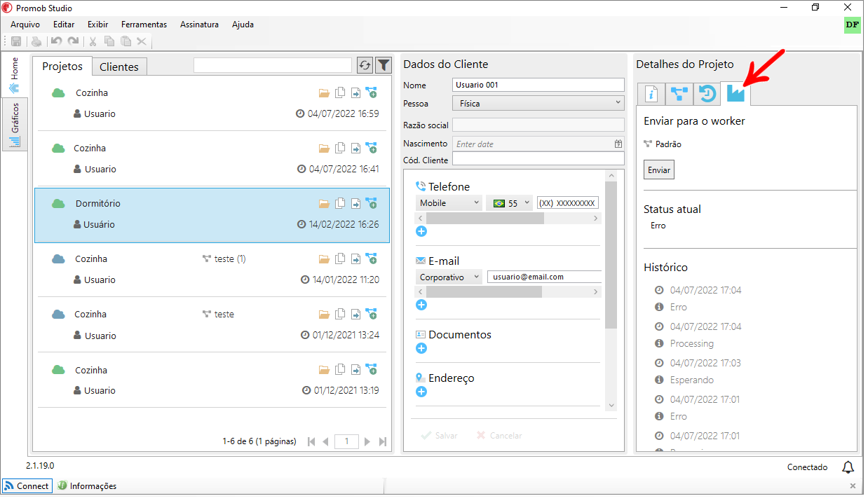The image size is (868, 503).
Task: Click the Paste clipboard icon
Action: click(126, 42)
